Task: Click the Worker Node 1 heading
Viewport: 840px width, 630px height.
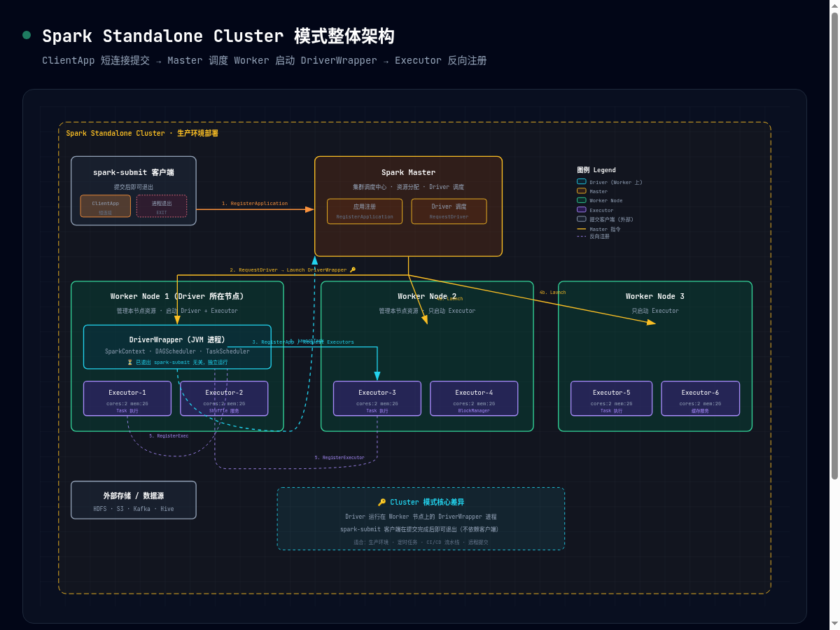Action: 177,296
